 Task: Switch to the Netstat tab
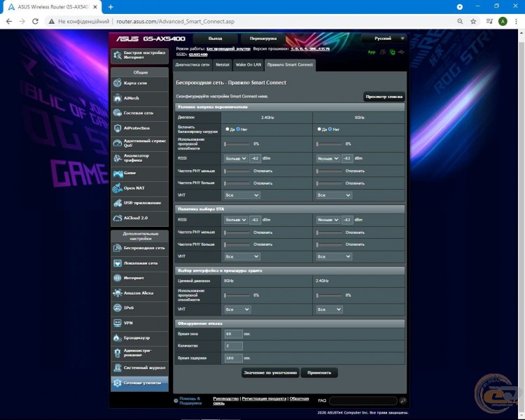(223, 65)
